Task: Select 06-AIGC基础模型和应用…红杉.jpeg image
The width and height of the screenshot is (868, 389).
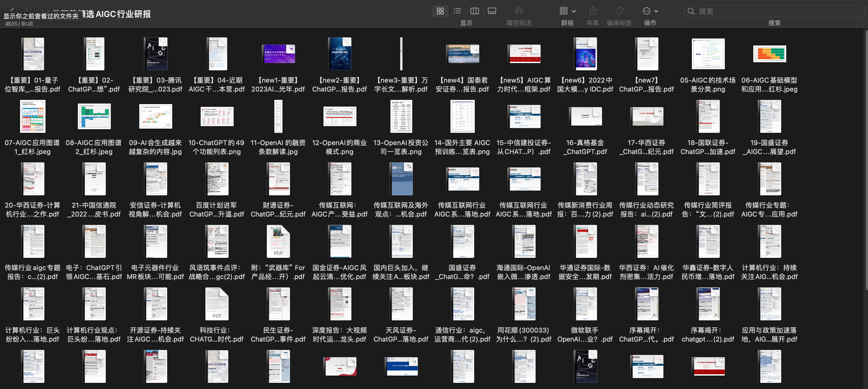Action: coord(769,54)
